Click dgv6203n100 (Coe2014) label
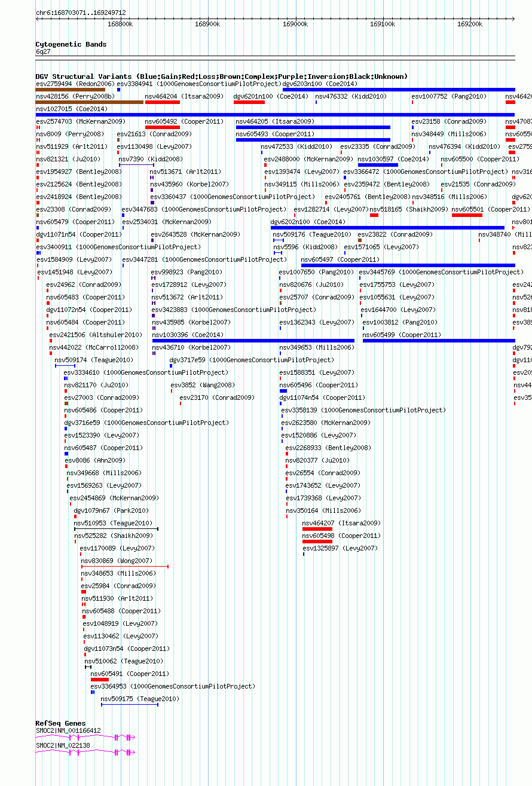The height and width of the screenshot is (786, 532). pyautogui.click(x=320, y=84)
